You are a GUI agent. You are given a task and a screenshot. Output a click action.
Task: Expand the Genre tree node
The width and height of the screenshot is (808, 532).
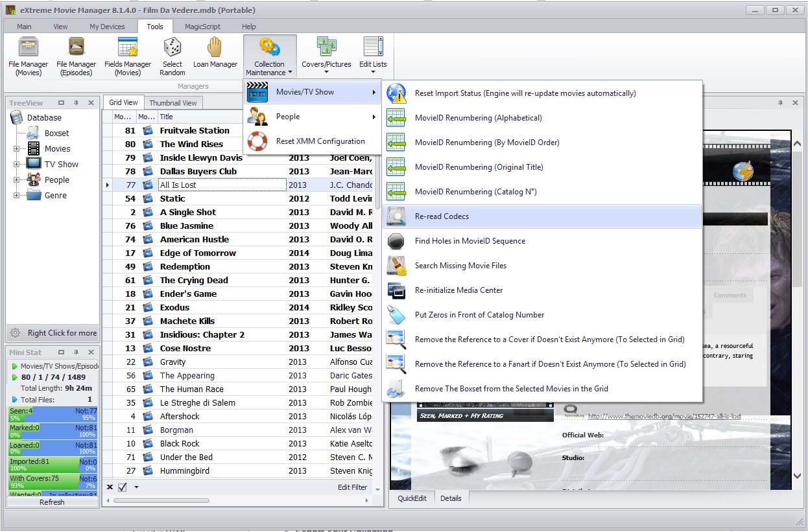16,196
